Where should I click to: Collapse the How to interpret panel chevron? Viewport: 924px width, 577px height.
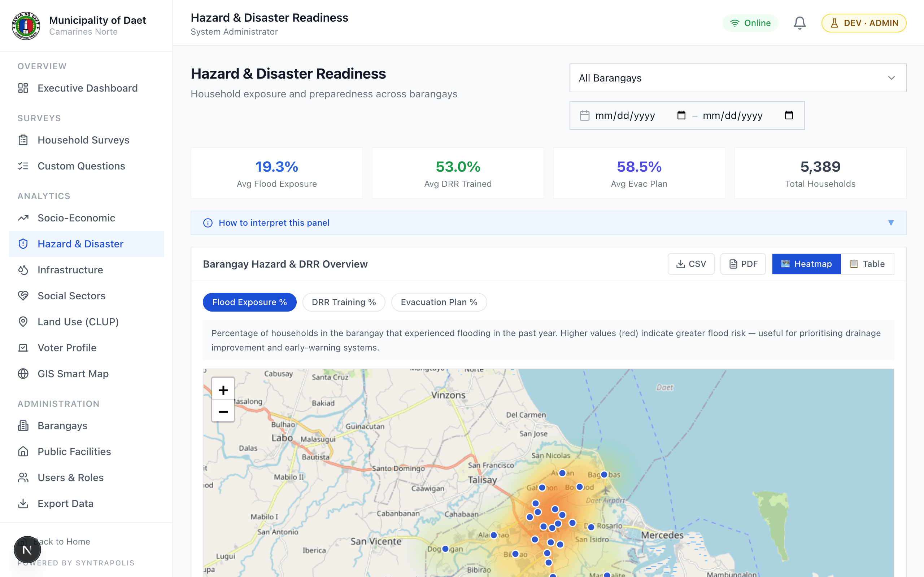click(891, 223)
